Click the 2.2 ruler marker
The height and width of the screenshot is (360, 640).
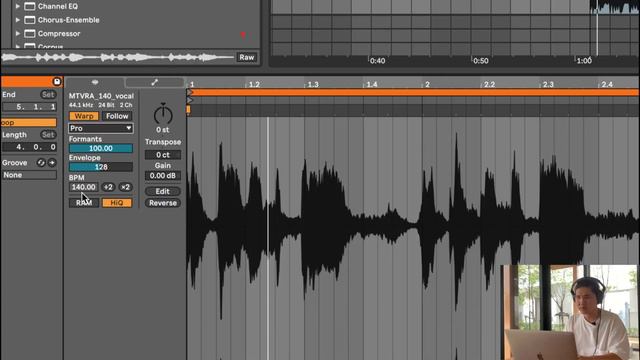489,84
